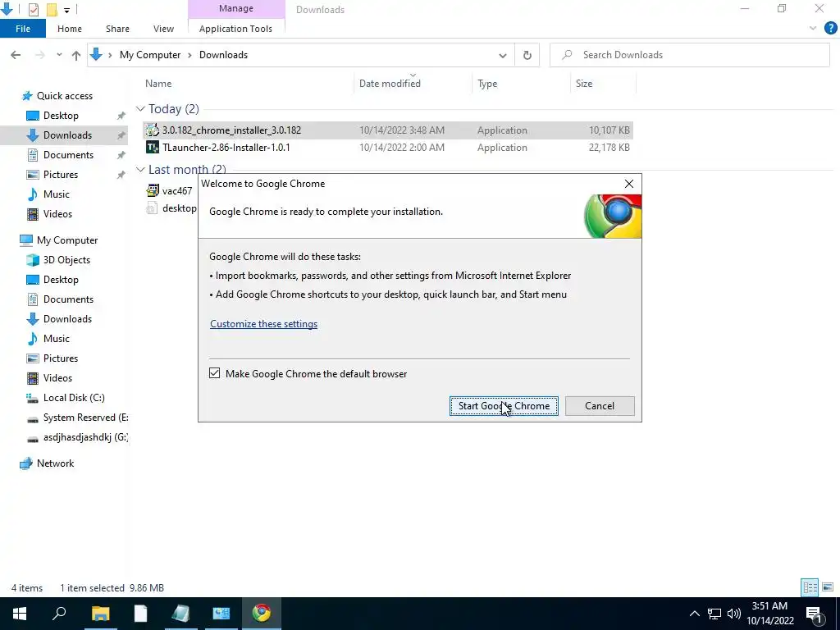Open Music under Quick access

tap(57, 194)
